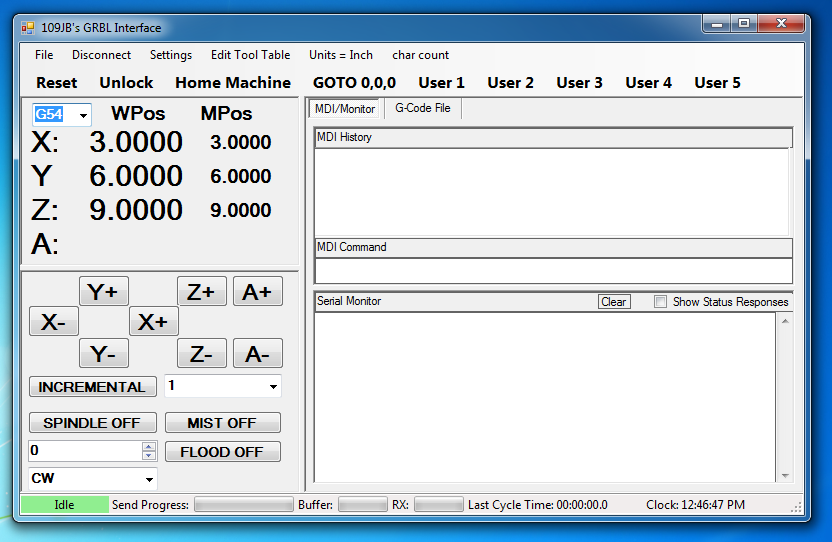Click the RX progress bar
Viewport: 832px width, 542px height.
click(439, 504)
